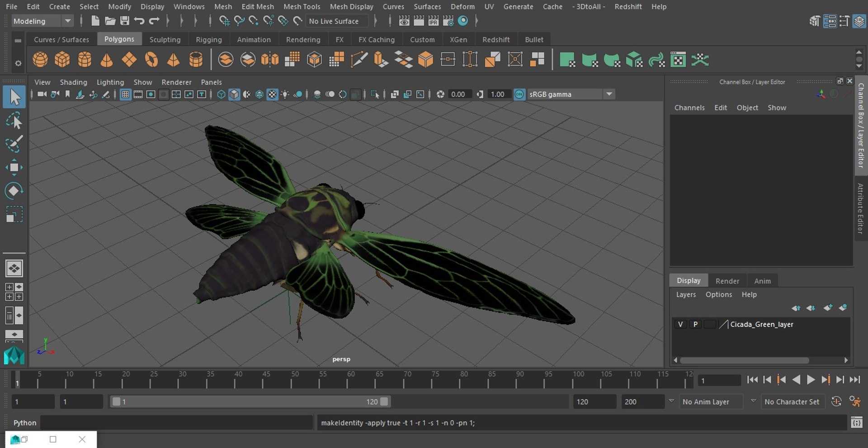Open the Edit Mesh menu

tap(258, 6)
